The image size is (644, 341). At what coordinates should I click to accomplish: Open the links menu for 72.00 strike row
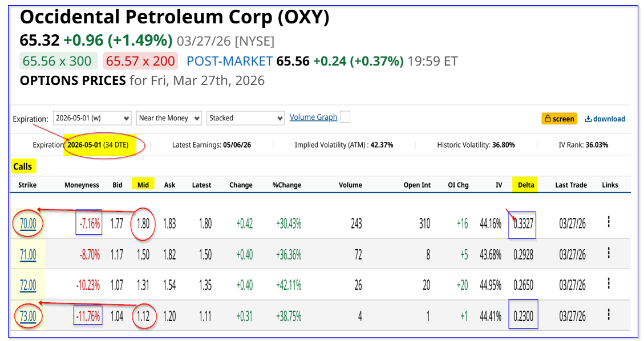(609, 284)
